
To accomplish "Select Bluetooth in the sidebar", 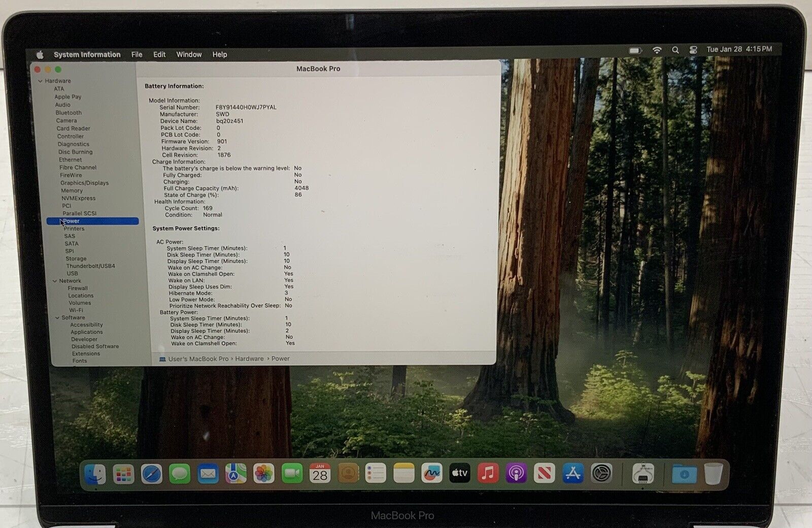I will [x=69, y=113].
